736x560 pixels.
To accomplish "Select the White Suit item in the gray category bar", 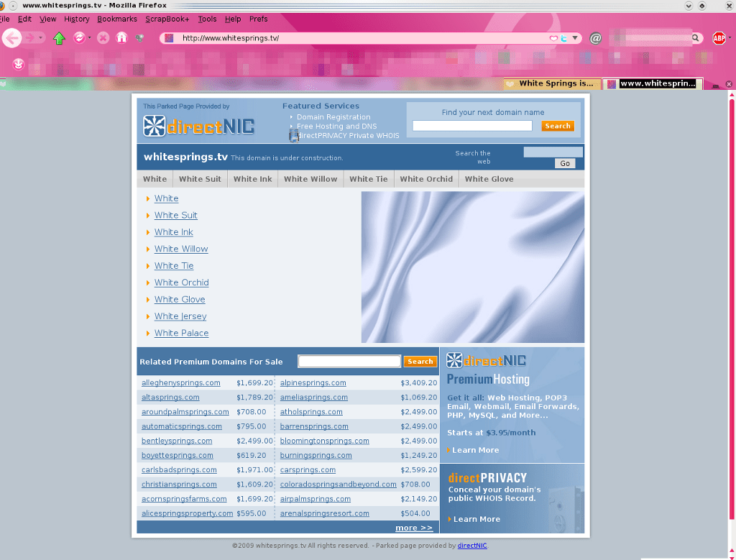I will (x=200, y=179).
